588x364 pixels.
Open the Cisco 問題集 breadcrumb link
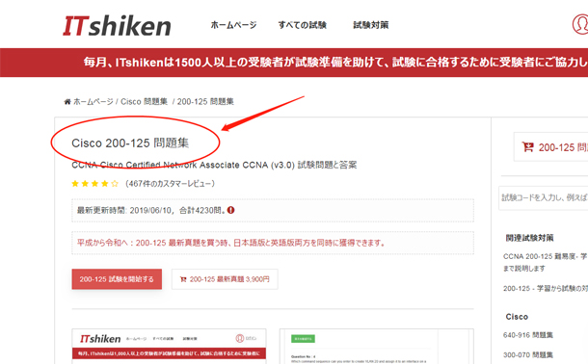tap(144, 101)
